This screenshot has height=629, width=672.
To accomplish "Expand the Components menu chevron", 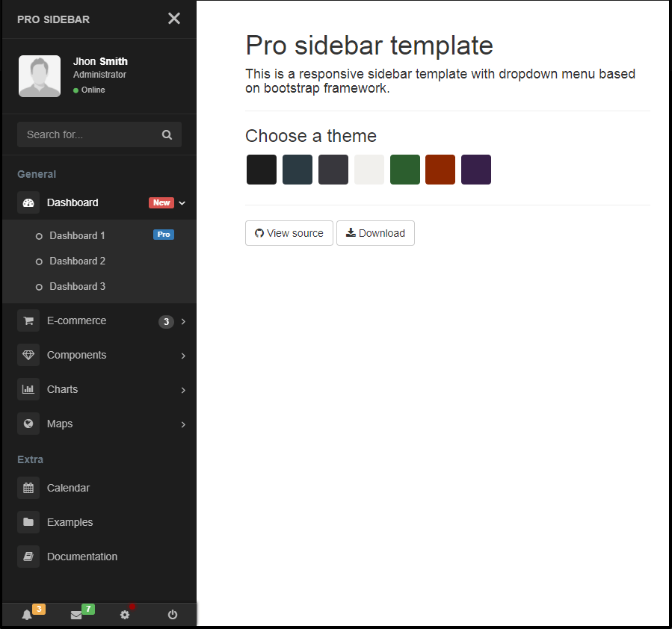I will (x=183, y=355).
